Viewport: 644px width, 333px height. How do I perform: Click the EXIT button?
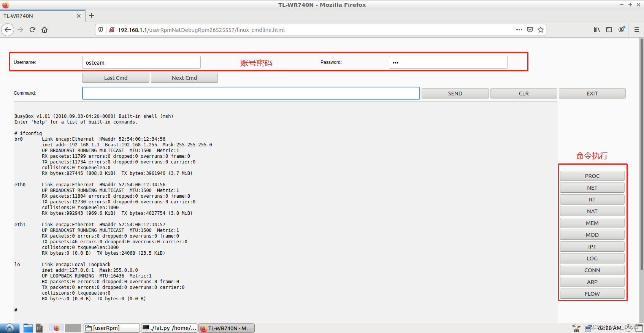click(592, 94)
